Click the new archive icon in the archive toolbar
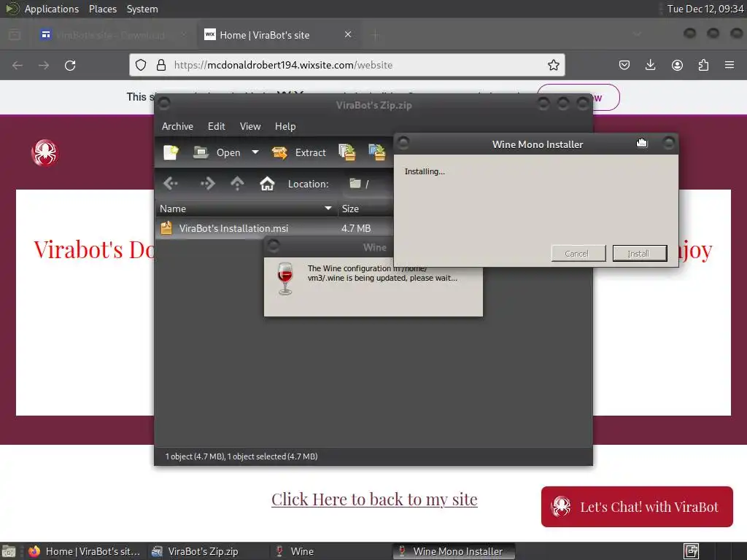The width and height of the screenshot is (747, 560). [171, 152]
